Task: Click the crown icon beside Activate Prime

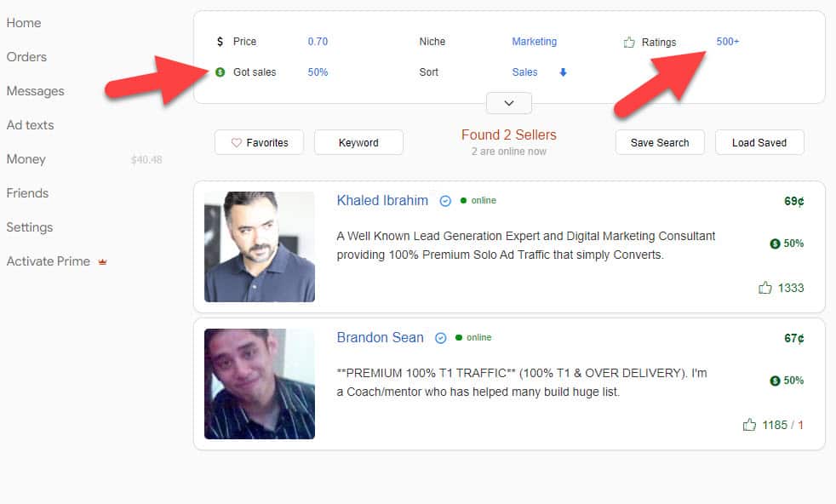Action: (x=102, y=262)
